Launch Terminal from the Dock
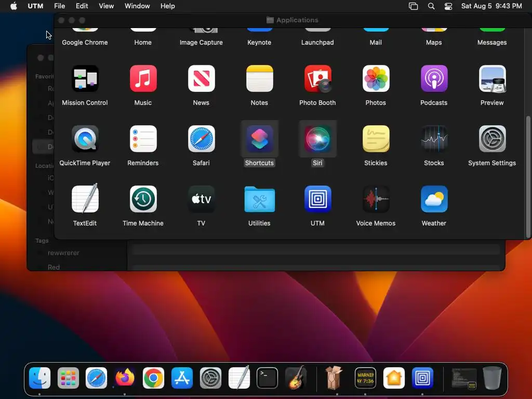This screenshot has height=399, width=532. click(268, 378)
